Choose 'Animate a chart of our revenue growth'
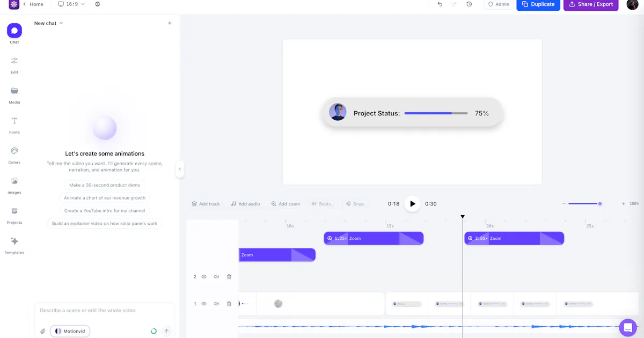Screen dimensions: 644x338 tap(105, 198)
